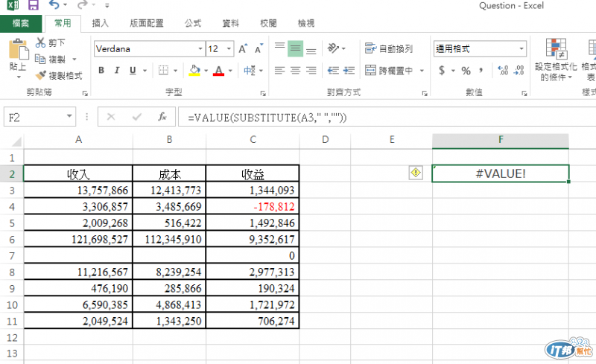Image resolution: width=596 pixels, height=364 pixels.
Task: Open the Fill Color dropdown arrow
Action: point(206,71)
